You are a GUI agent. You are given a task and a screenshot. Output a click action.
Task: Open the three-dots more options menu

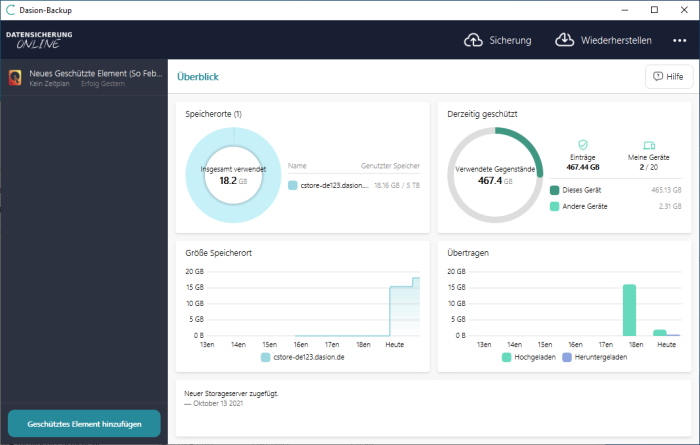coord(680,41)
